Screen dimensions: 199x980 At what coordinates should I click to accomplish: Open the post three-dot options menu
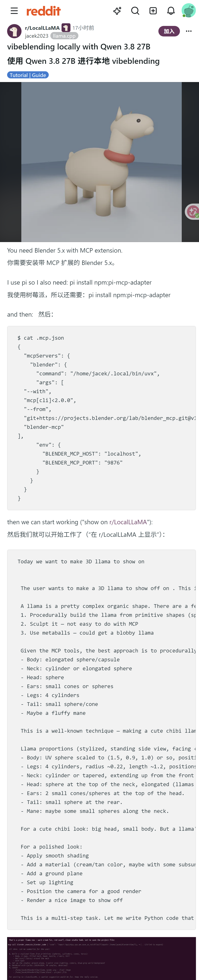189,31
